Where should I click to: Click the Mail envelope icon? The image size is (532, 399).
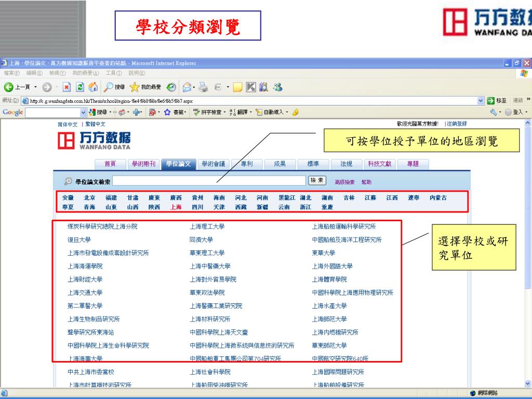(187, 87)
